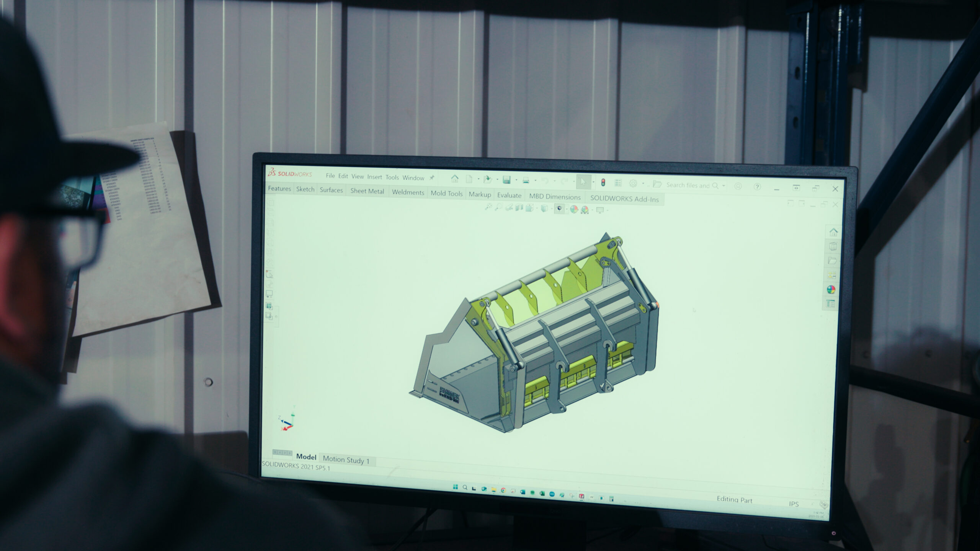Open Design Library tab in task pane
Screen dimensions: 980x551
833,246
